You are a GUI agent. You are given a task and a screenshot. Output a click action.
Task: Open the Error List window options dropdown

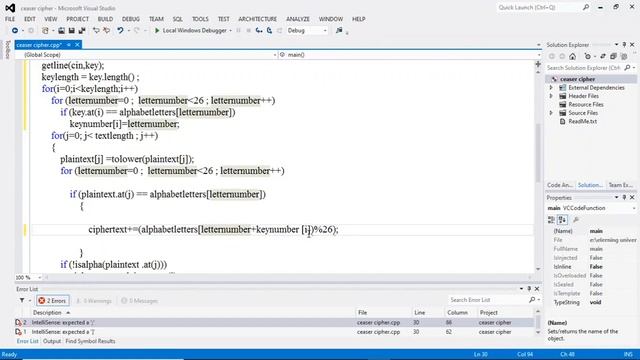521,289
